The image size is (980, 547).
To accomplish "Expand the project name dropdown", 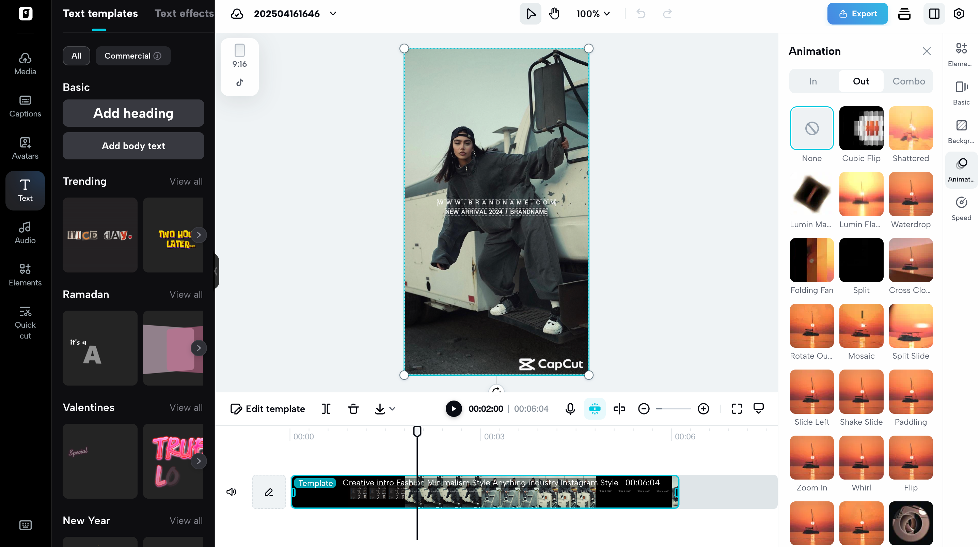I will [x=332, y=14].
